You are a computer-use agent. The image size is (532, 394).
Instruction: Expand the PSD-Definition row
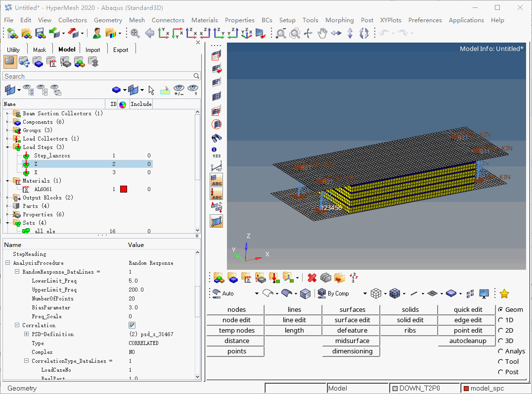click(27, 334)
